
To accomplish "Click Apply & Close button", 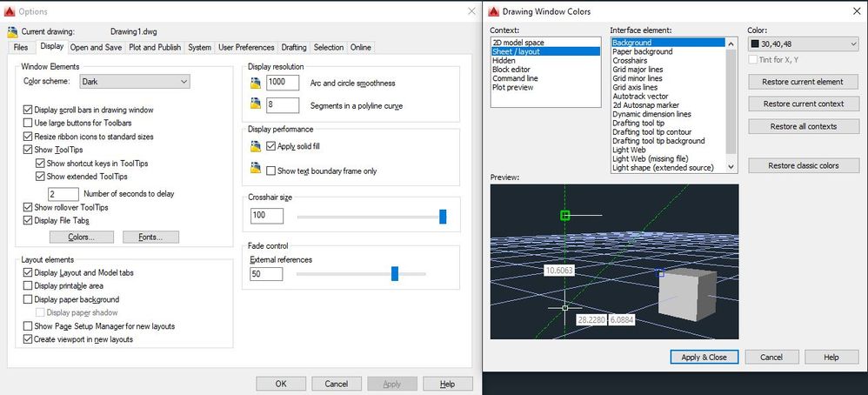I will [x=704, y=358].
